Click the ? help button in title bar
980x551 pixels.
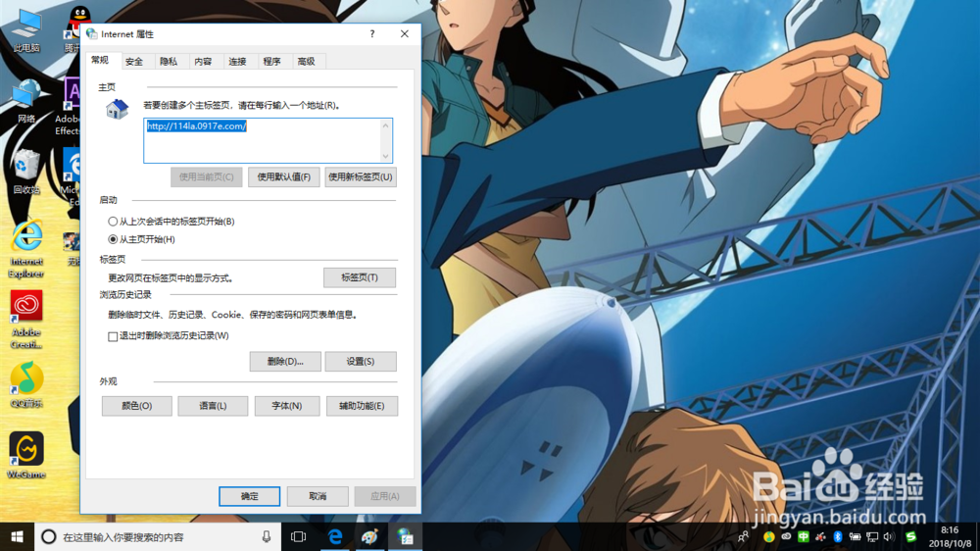click(372, 33)
